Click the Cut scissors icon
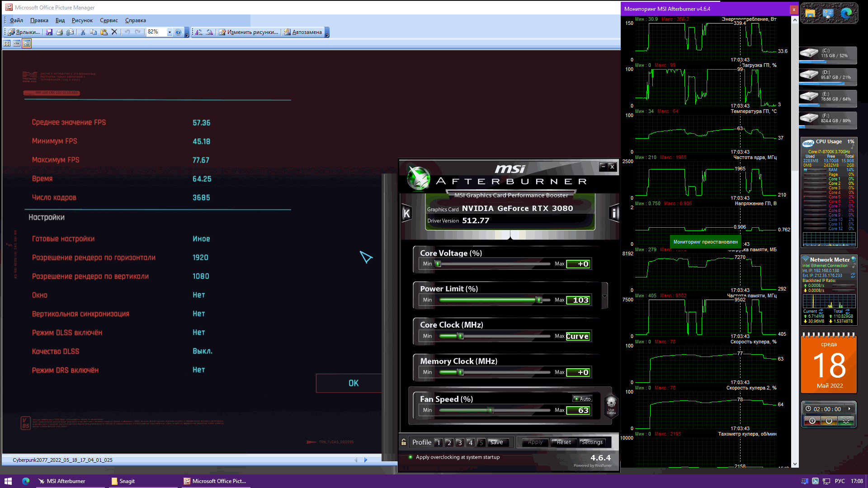Image resolution: width=868 pixels, height=488 pixels. point(83,32)
